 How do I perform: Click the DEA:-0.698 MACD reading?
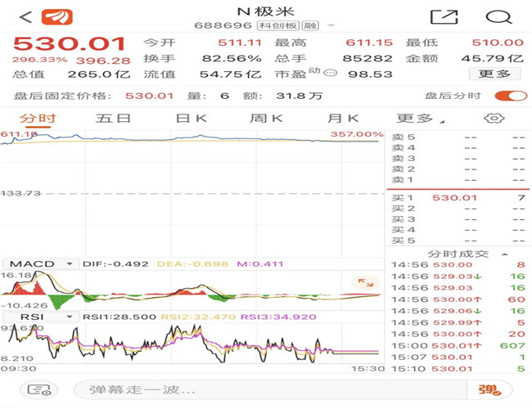pyautogui.click(x=192, y=264)
